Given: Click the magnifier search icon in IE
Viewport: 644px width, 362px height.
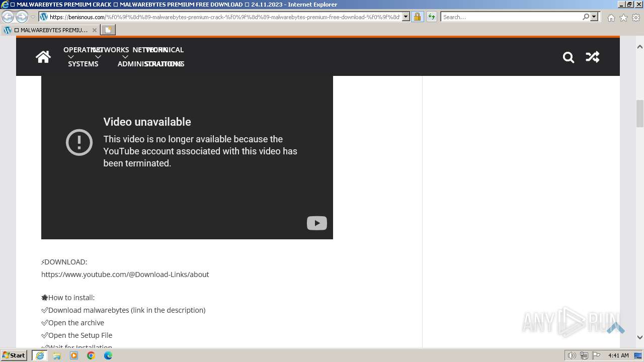Looking at the screenshot, I should 586,17.
